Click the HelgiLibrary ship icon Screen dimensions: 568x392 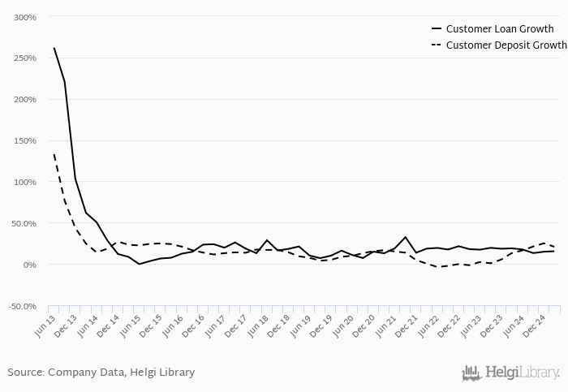pos(471,373)
